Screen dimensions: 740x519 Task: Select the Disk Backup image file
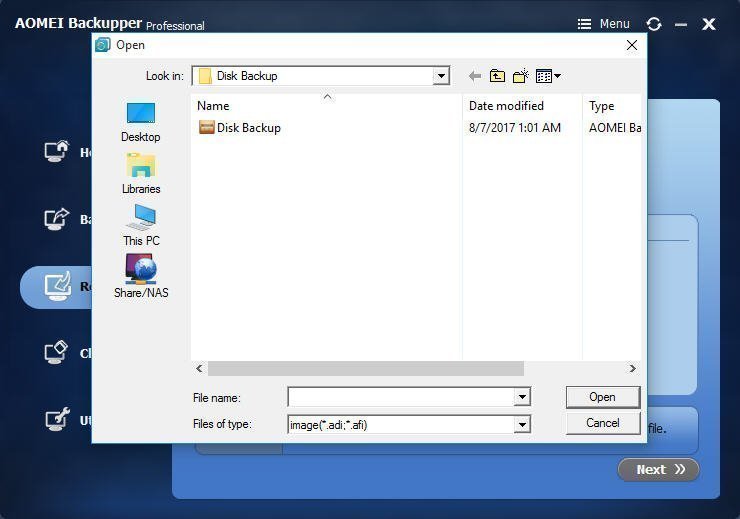coord(239,128)
